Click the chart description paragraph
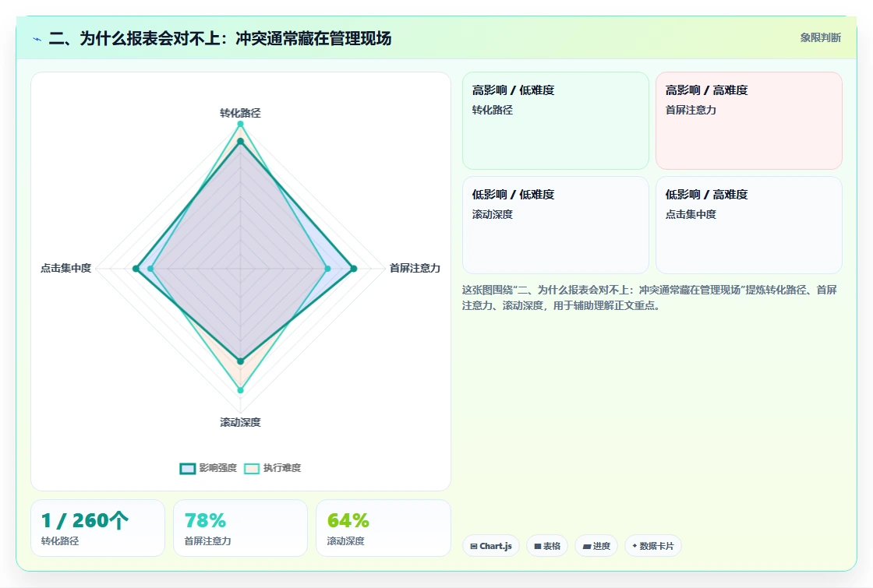 click(x=649, y=298)
